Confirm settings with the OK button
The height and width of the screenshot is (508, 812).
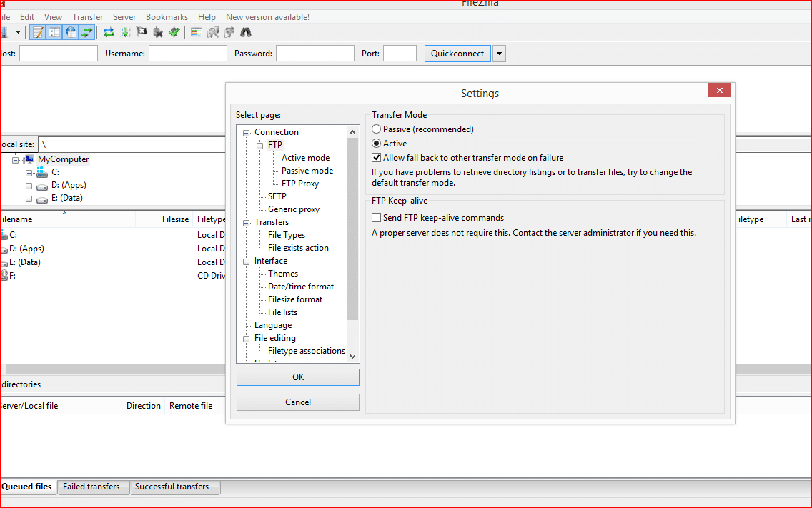pyautogui.click(x=297, y=377)
